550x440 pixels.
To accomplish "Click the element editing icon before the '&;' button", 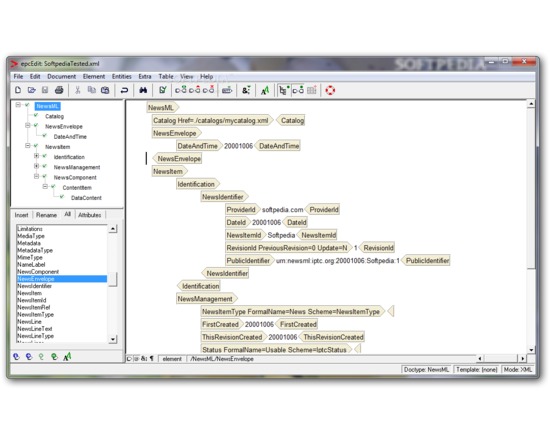I will click(227, 90).
